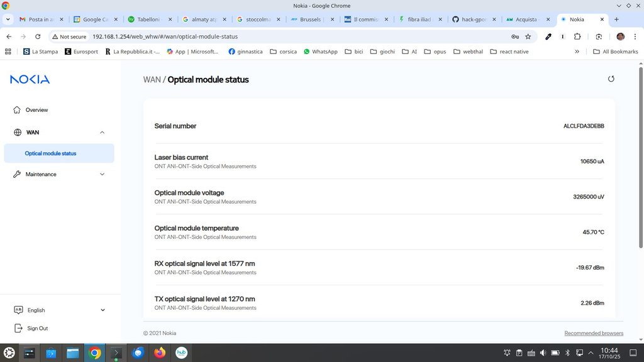Refresh the optical module status data

(x=611, y=79)
